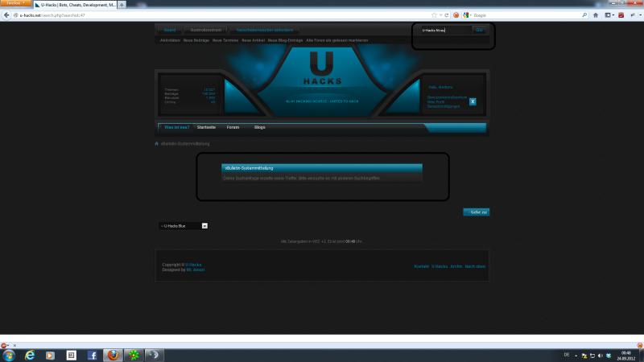
Task: Open Neue Blog-Einträge link
Action: point(286,41)
